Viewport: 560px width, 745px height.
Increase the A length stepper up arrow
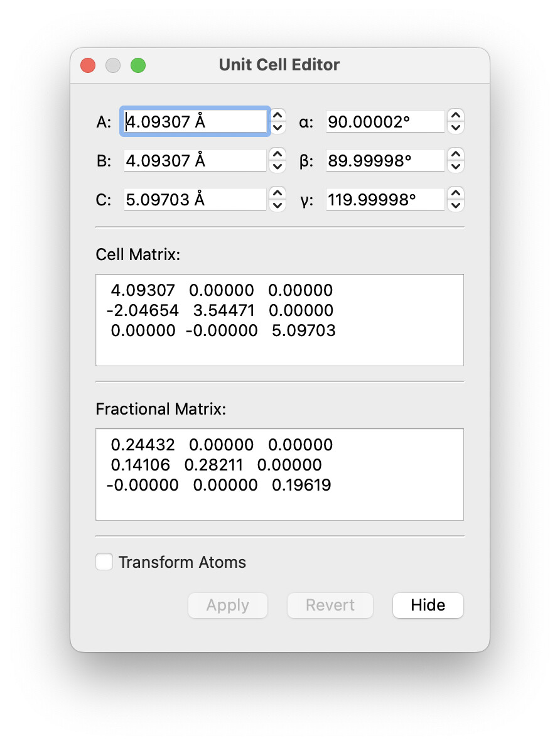278,116
